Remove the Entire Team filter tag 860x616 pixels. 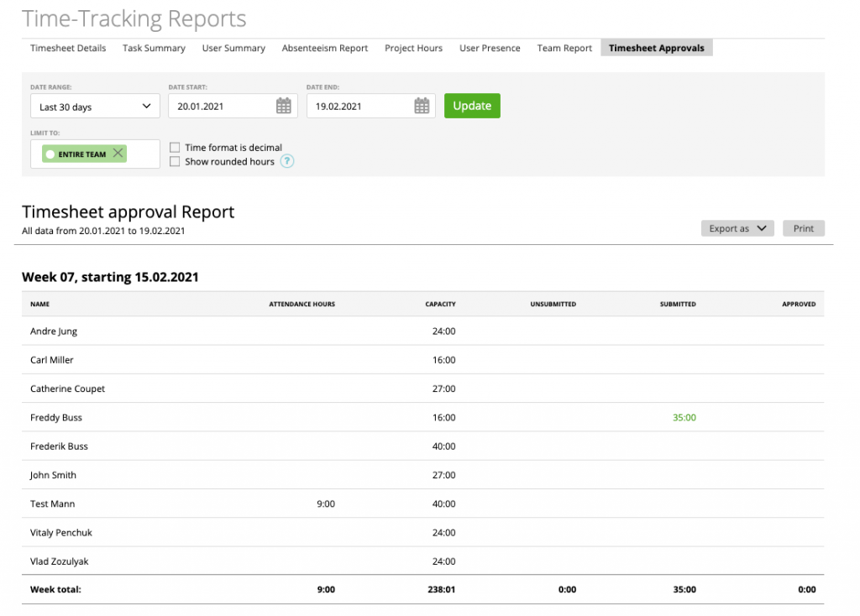click(118, 154)
